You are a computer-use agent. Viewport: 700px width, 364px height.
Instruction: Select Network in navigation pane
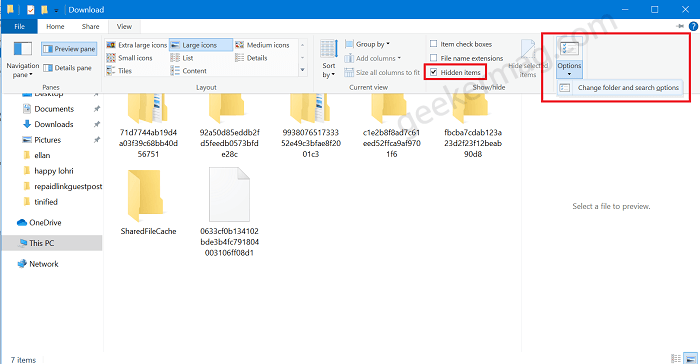pos(43,264)
